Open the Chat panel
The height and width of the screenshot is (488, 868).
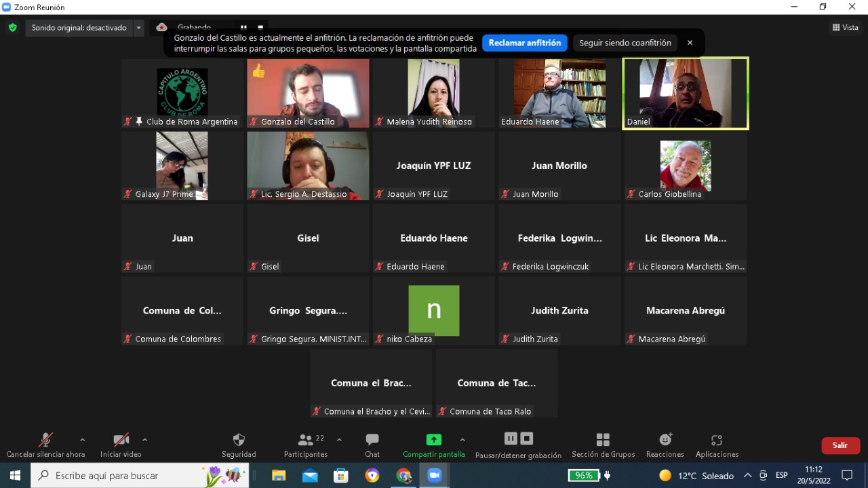pos(372,440)
